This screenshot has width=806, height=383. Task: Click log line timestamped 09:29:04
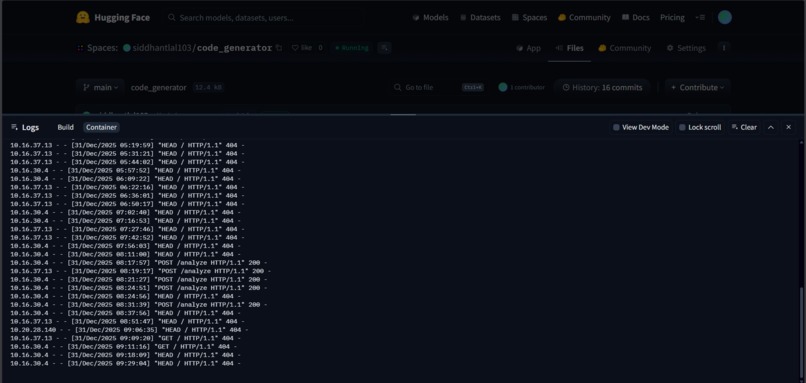point(125,363)
